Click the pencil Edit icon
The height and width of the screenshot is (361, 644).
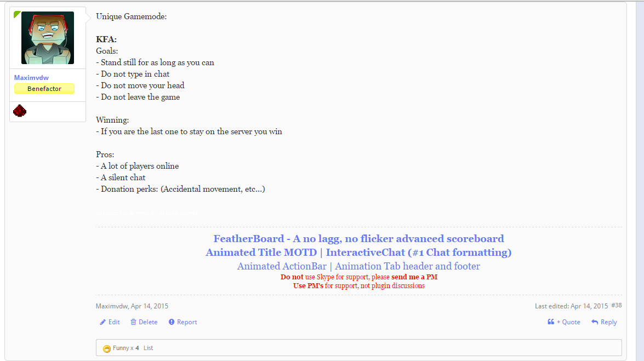coord(102,322)
